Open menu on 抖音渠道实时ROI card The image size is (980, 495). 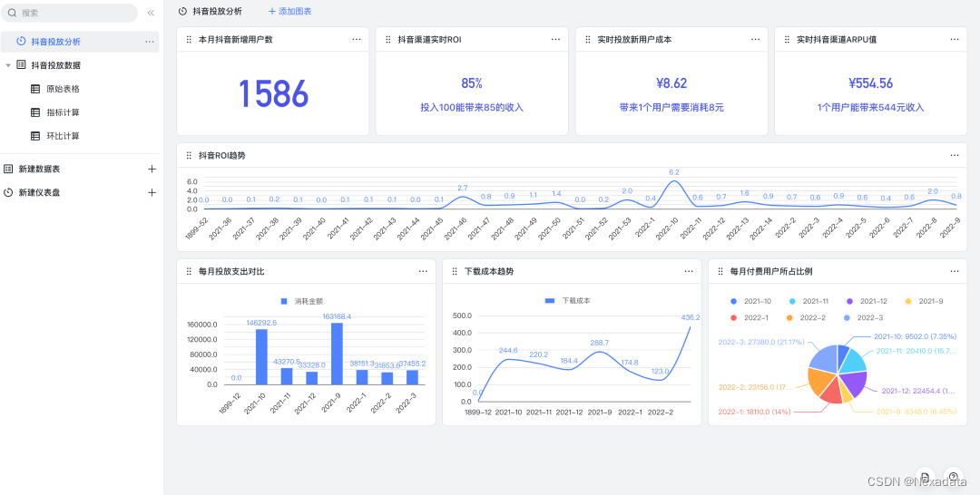555,39
